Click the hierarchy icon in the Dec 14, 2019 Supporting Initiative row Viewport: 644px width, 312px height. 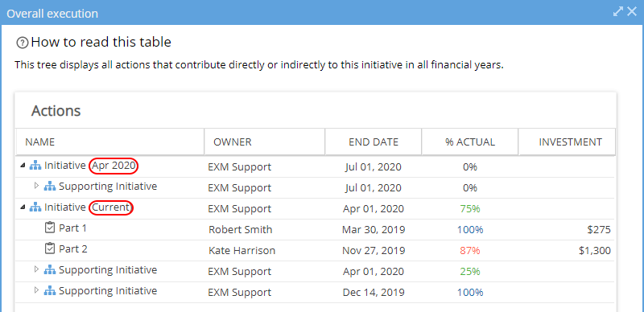(x=50, y=291)
